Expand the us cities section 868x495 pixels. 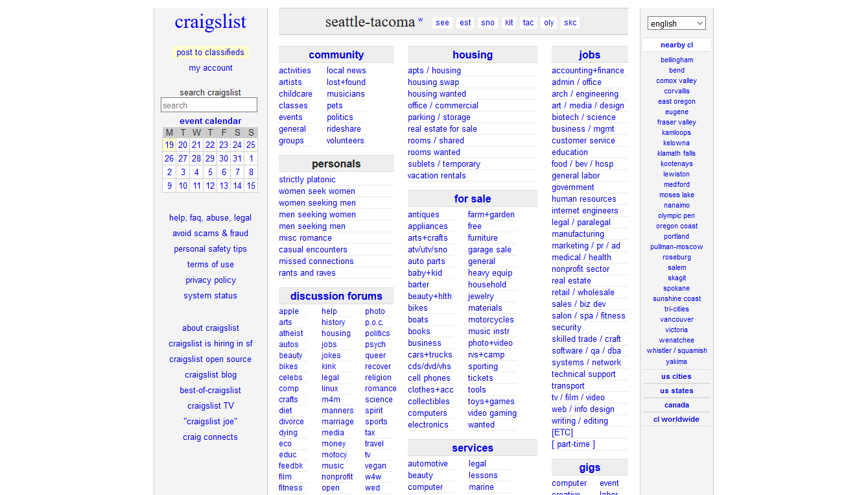click(676, 376)
